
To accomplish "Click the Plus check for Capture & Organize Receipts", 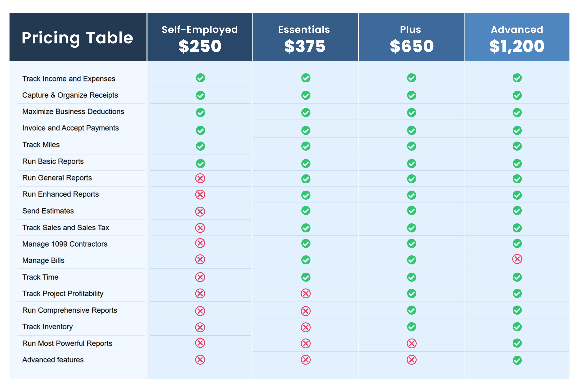I will [411, 95].
